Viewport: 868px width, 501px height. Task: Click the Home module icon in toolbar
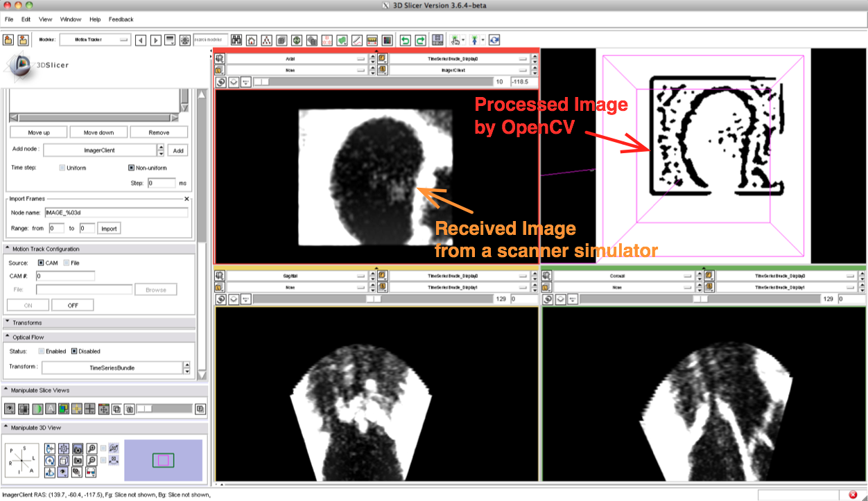[x=251, y=40]
